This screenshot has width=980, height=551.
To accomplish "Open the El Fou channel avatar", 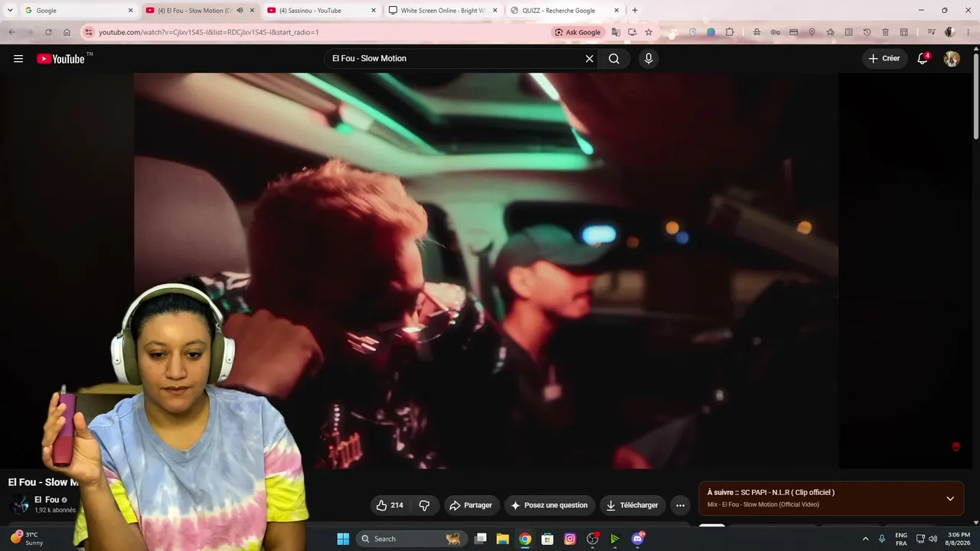I will tap(20, 505).
